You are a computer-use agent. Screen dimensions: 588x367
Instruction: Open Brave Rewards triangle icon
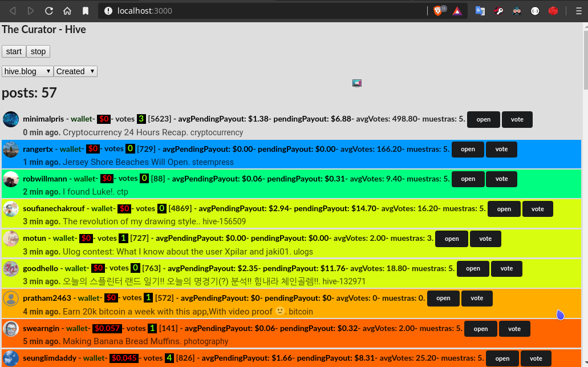click(x=457, y=11)
